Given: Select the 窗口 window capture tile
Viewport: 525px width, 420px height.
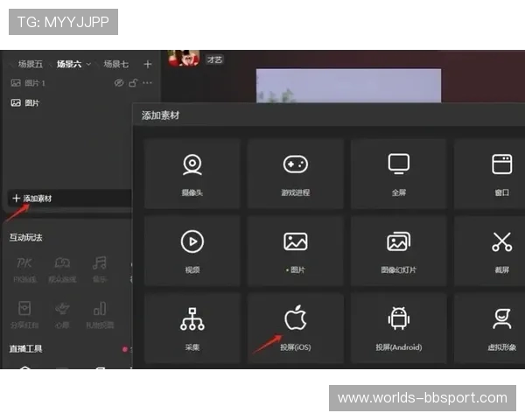Looking at the screenshot, I should (489, 174).
